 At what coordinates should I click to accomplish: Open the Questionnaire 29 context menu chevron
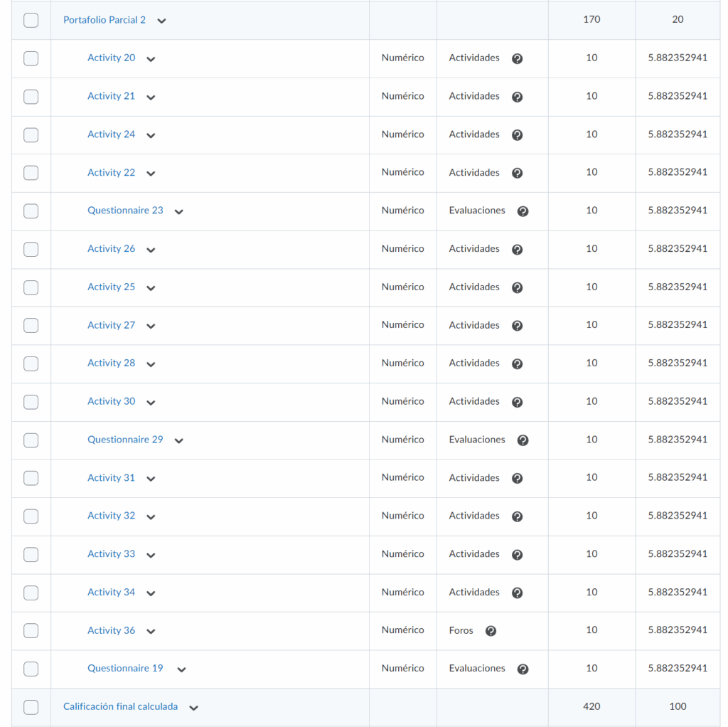[178, 441]
